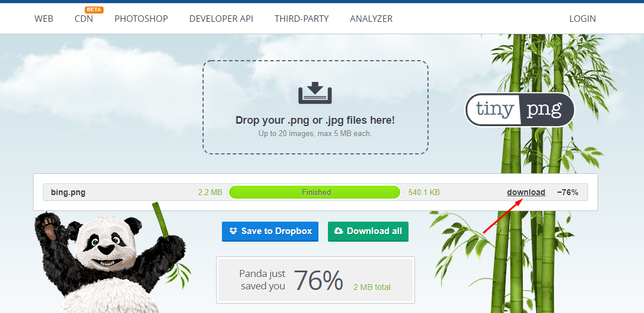Viewport: 644px width, 313px height.
Task: Click the green Finished progress bar
Action: pyautogui.click(x=314, y=192)
